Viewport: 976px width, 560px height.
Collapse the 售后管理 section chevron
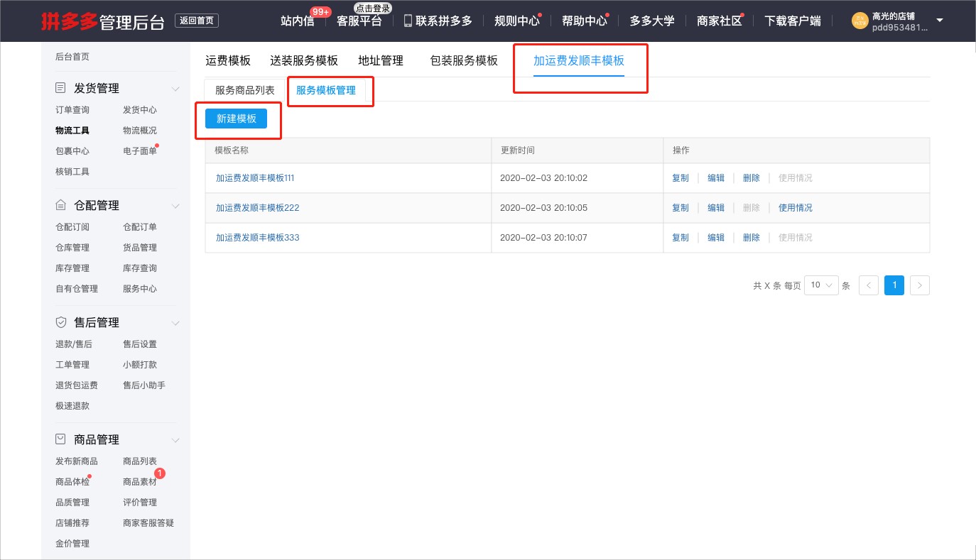[175, 323]
